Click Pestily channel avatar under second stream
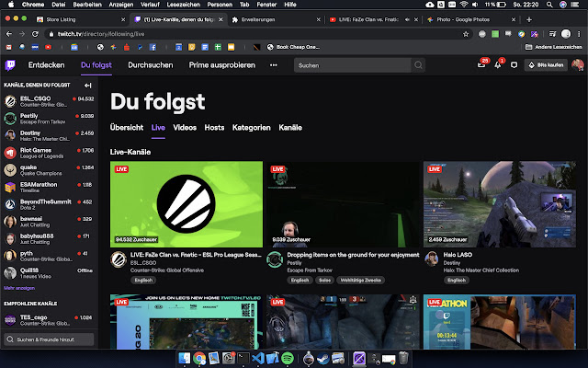The height and width of the screenshot is (368, 588). point(275,259)
